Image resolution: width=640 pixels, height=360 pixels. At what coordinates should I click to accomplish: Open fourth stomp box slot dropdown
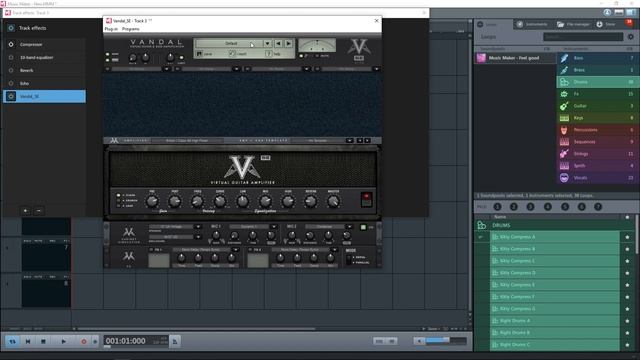(376, 69)
